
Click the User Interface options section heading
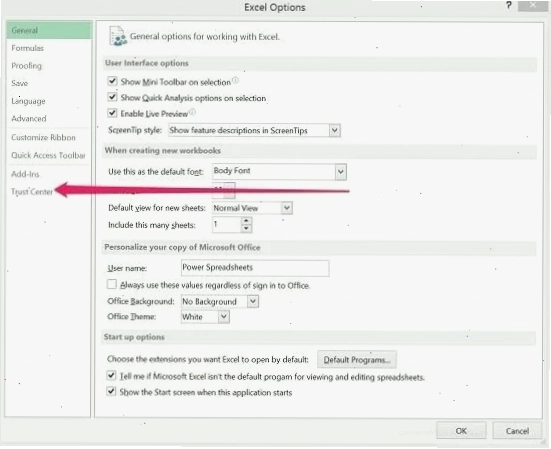[147, 63]
